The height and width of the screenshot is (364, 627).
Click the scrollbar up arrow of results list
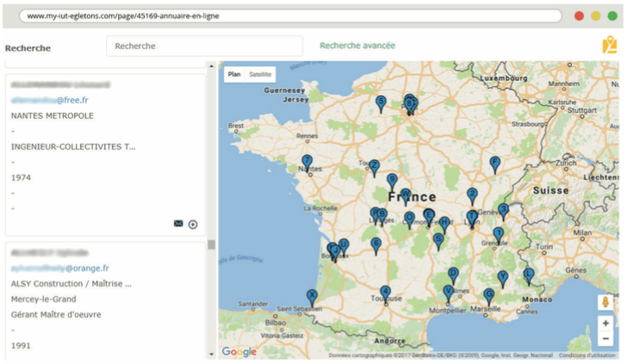tap(212, 66)
